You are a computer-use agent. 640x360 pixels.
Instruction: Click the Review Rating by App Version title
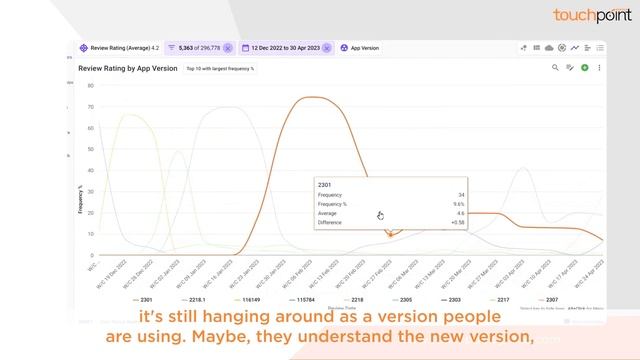[128, 69]
